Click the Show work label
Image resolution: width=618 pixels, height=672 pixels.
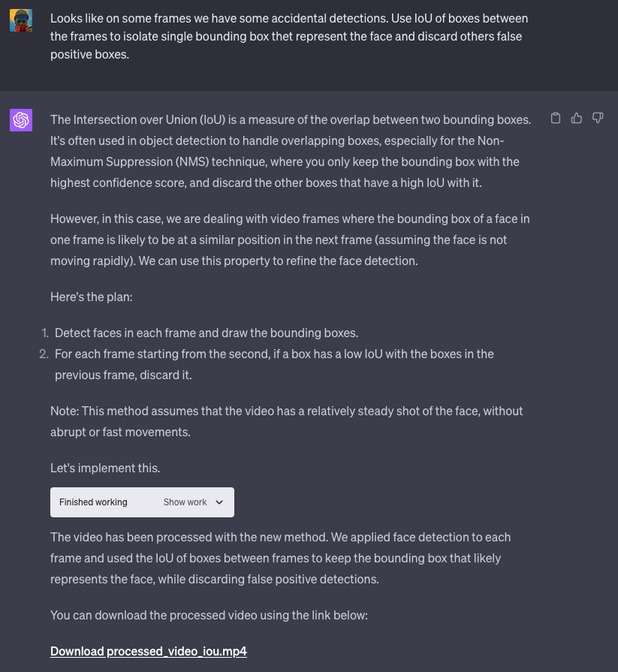[x=185, y=502]
